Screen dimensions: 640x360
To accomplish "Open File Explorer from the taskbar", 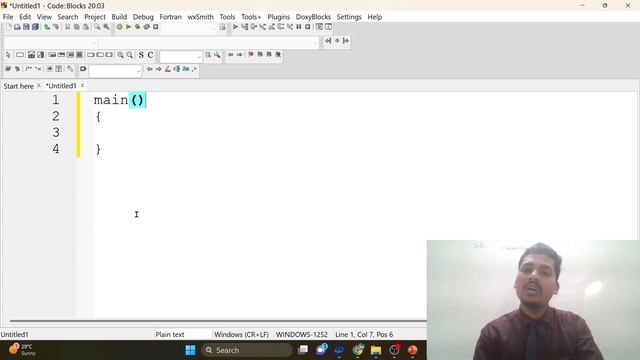I will point(376,350).
